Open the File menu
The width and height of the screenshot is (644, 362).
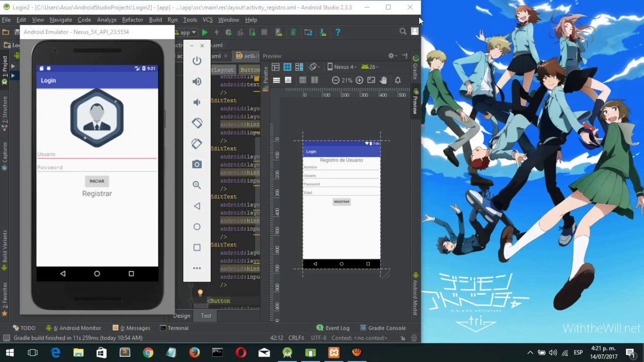click(x=6, y=20)
